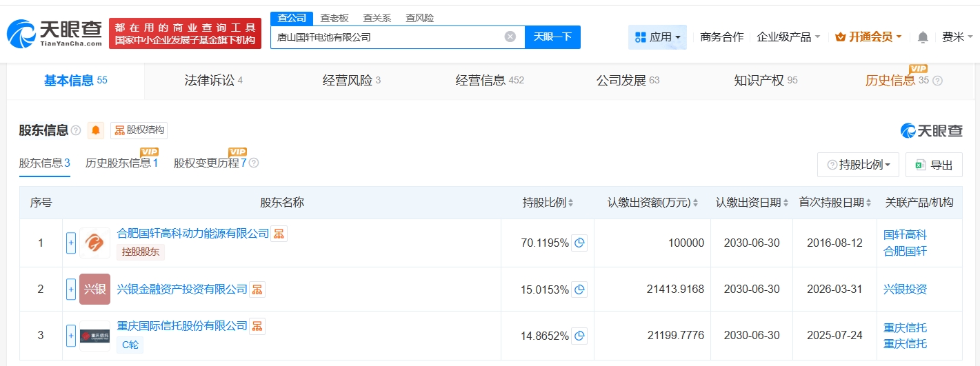Click the 天眼一下 search button
Viewport: 980px width, 366px height.
552,37
